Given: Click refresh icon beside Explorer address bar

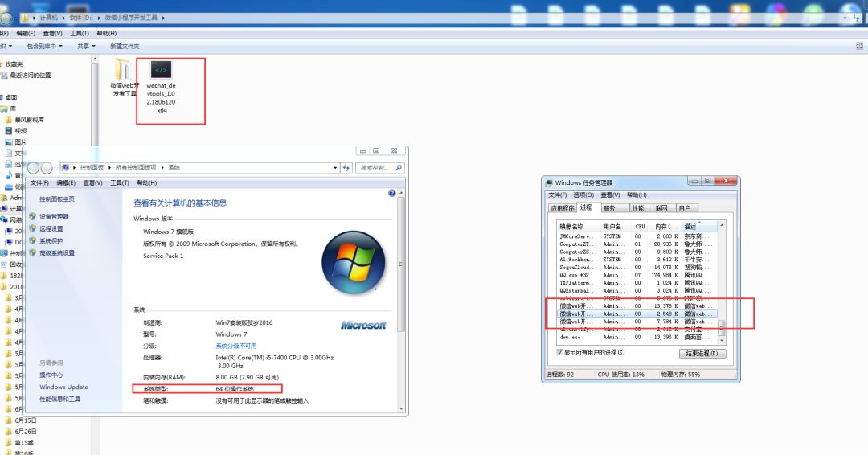Looking at the screenshot, I should tap(857, 18).
